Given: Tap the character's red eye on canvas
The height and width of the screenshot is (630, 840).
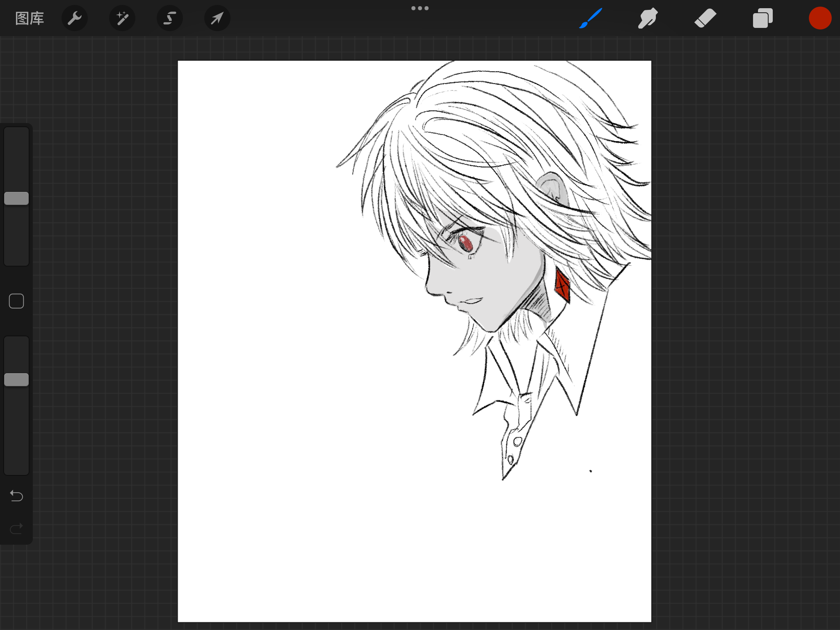Looking at the screenshot, I should coord(466,243).
